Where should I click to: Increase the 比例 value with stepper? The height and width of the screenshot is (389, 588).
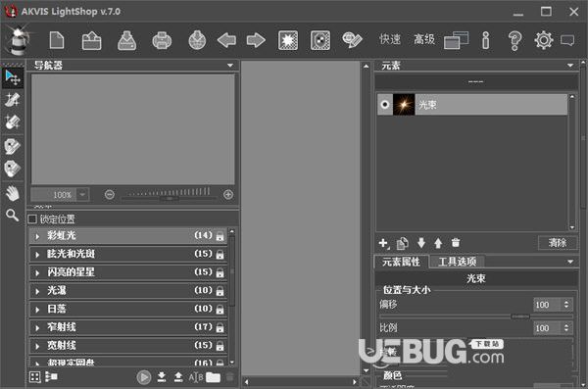566,325
